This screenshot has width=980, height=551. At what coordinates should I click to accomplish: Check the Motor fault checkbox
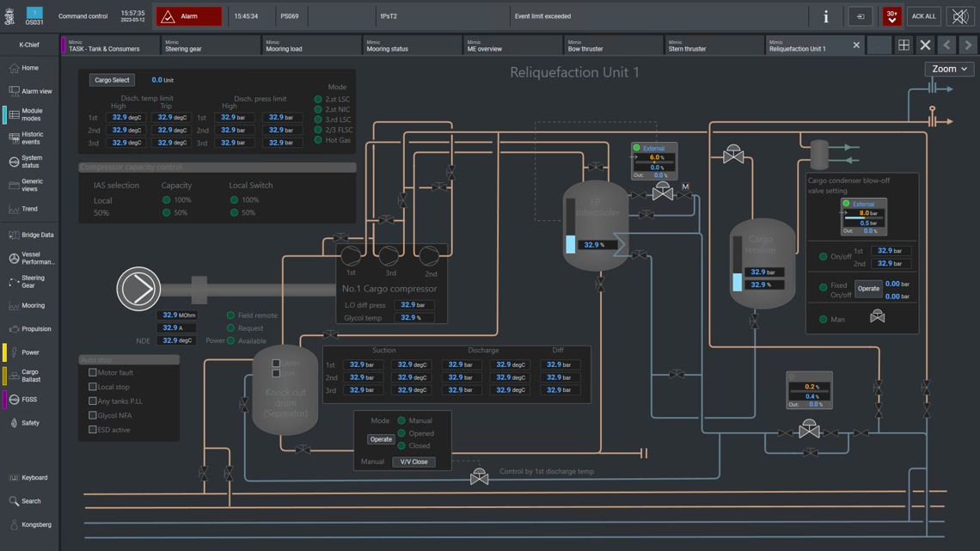(x=93, y=373)
